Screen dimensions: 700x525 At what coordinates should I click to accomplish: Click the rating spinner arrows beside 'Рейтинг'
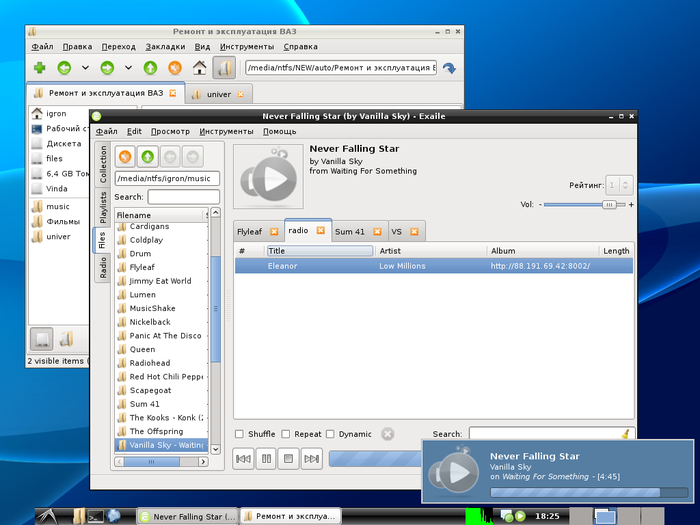click(625, 185)
